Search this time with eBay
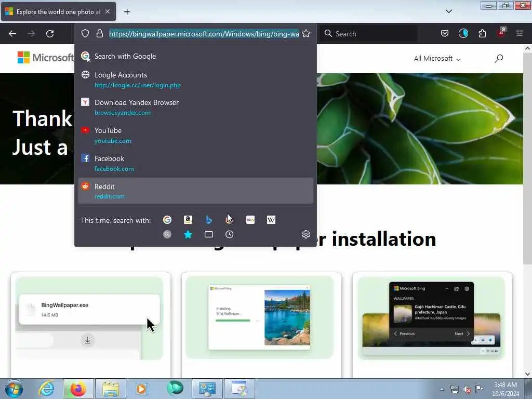The image size is (532, 399). 250,220
